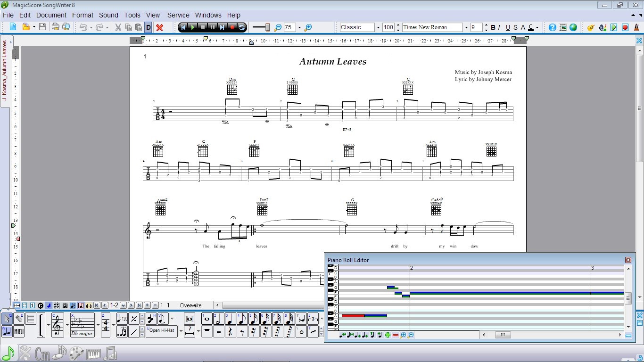Viewport: 644px width, 362px height.
Task: Open the font color dropdown arrow
Action: (537, 27)
